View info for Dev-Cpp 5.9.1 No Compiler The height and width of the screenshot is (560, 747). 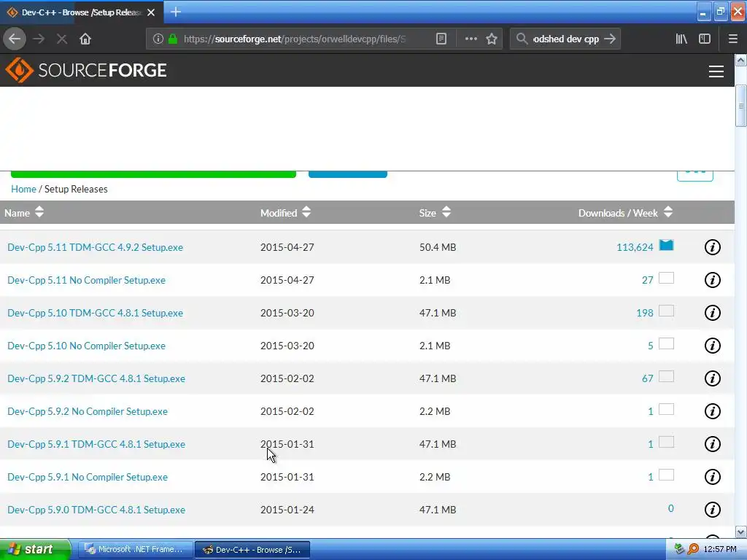click(x=712, y=477)
